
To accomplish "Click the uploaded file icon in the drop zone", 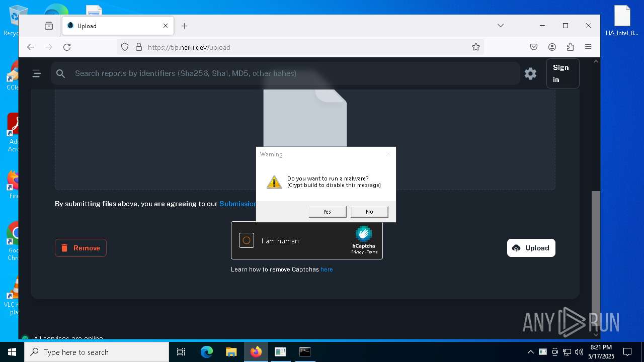I will pyautogui.click(x=305, y=118).
